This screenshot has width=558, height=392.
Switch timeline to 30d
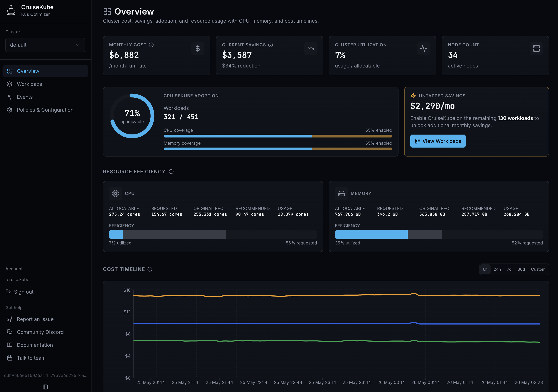[521, 269]
